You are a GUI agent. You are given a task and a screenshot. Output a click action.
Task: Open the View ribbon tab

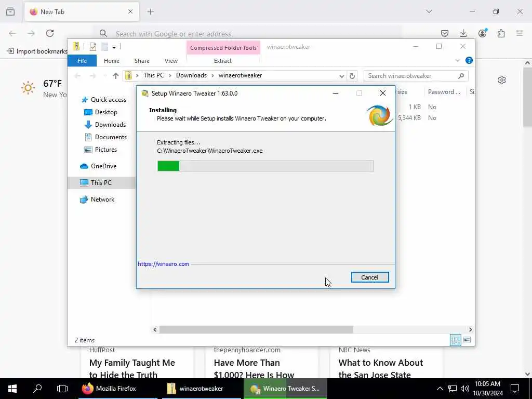(171, 61)
